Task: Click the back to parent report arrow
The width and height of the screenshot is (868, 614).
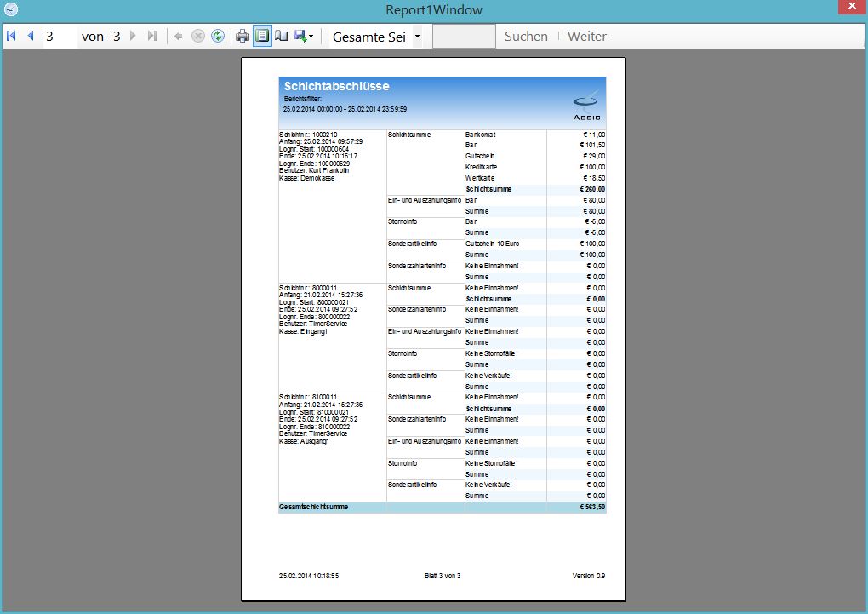Action: click(178, 36)
